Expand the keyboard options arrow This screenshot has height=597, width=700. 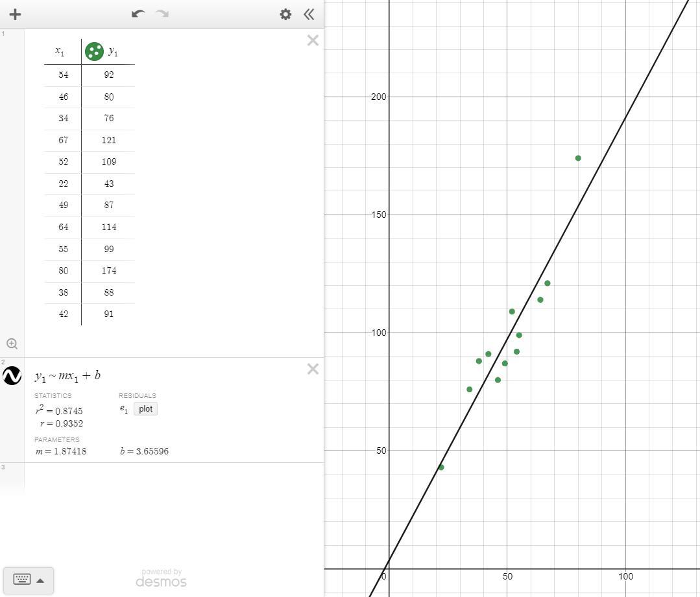coord(40,580)
